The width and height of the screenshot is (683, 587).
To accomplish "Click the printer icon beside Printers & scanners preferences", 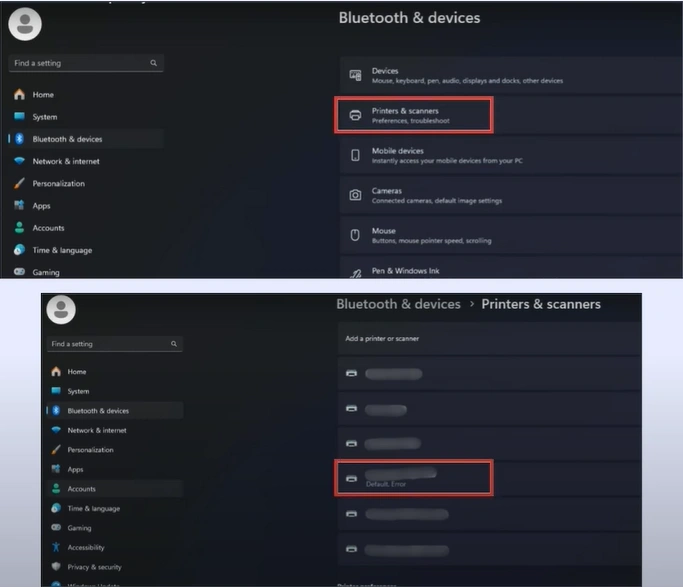I will click(x=355, y=116).
